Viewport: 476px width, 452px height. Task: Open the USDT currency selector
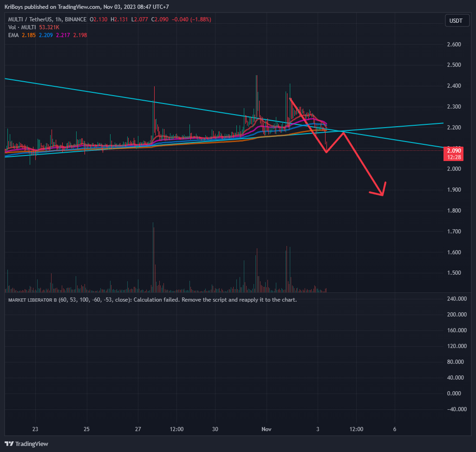(457, 21)
